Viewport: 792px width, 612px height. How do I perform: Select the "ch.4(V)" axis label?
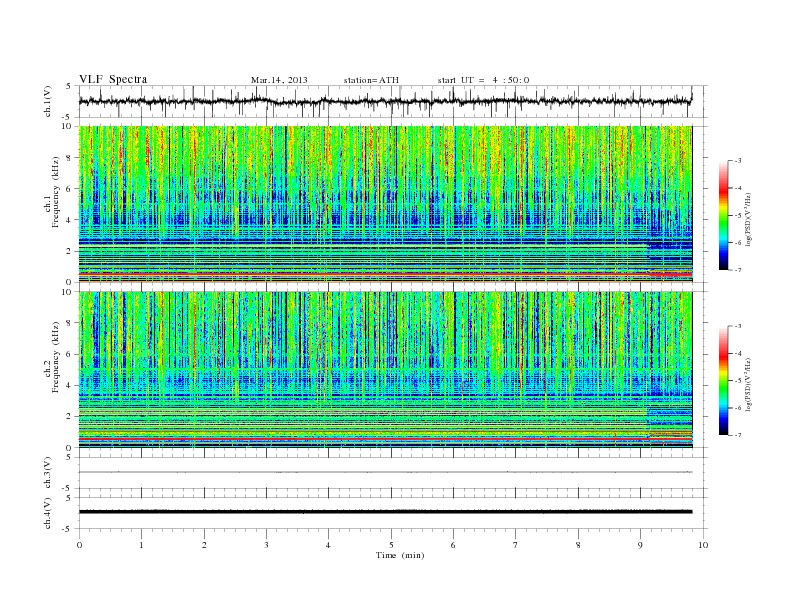click(48, 513)
